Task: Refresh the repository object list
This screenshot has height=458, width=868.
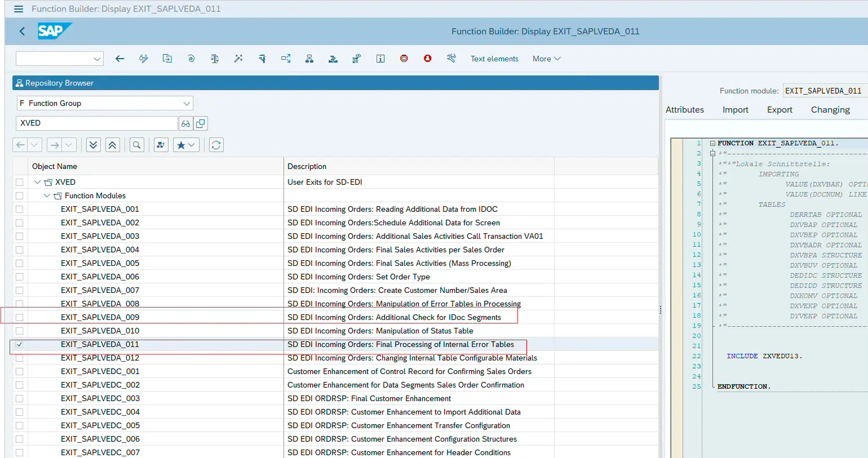Action: click(216, 145)
